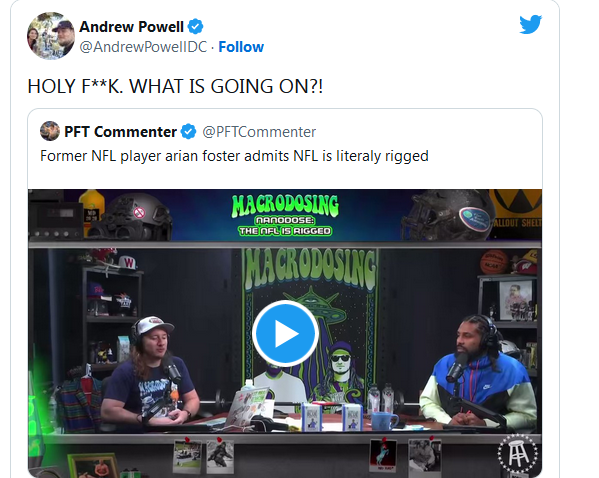Click the "HOLY F**K. WHAT IS GOING ON?!" text
This screenshot has height=478, width=599.
(175, 86)
